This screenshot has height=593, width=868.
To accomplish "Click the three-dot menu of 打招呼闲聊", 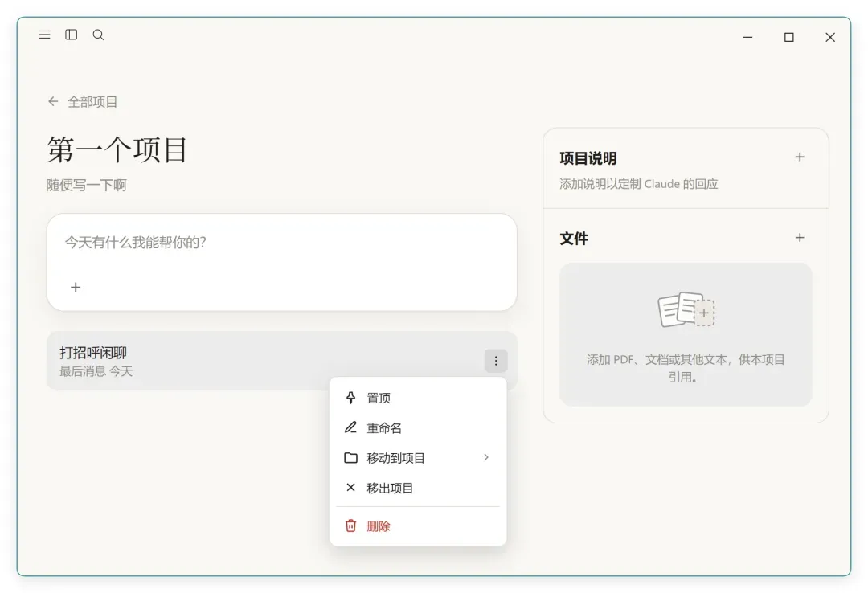I will pos(496,361).
